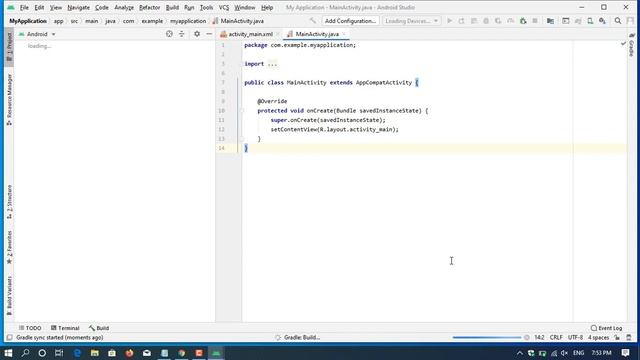
Task: Click the line:column 14:2 indicator
Action: click(539, 338)
